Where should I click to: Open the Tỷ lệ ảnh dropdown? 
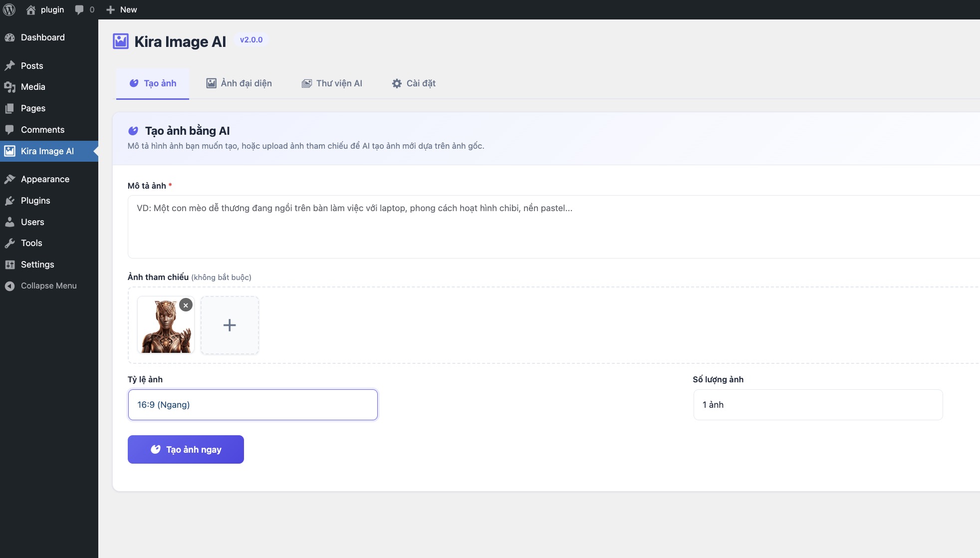(x=253, y=405)
